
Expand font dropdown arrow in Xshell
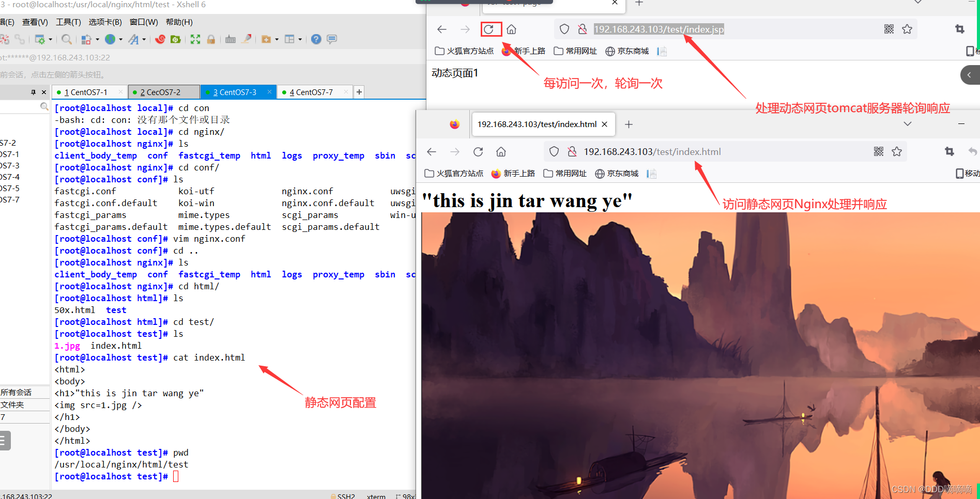click(144, 39)
